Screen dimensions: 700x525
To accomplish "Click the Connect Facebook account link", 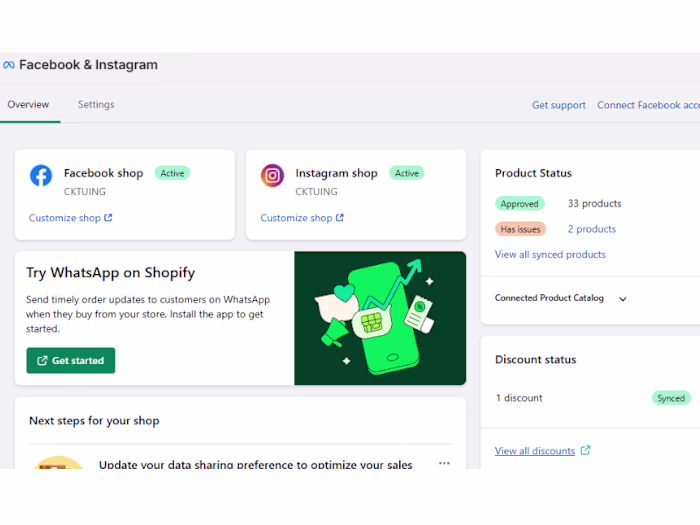I will click(x=649, y=105).
